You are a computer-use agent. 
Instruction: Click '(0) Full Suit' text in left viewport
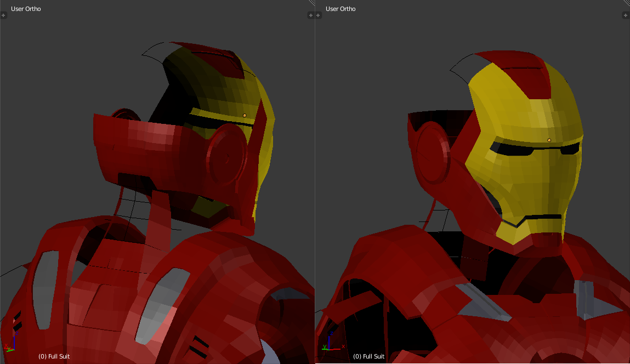coord(54,356)
